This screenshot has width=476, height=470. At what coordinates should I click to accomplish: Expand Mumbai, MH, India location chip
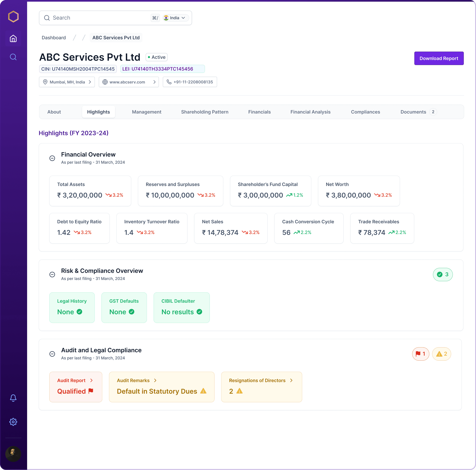[x=67, y=82]
